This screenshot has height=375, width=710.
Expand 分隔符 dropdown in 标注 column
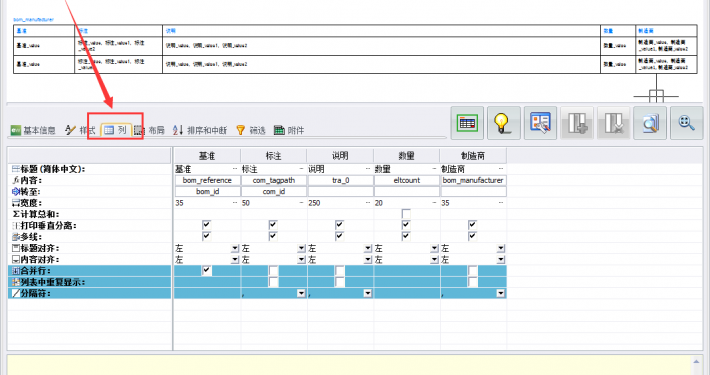click(x=301, y=293)
